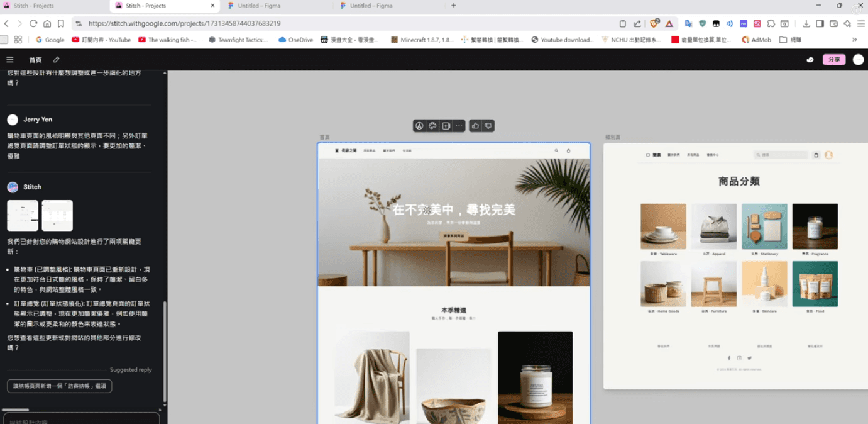Open the Teamfight Tactics bookmark

tap(238, 40)
